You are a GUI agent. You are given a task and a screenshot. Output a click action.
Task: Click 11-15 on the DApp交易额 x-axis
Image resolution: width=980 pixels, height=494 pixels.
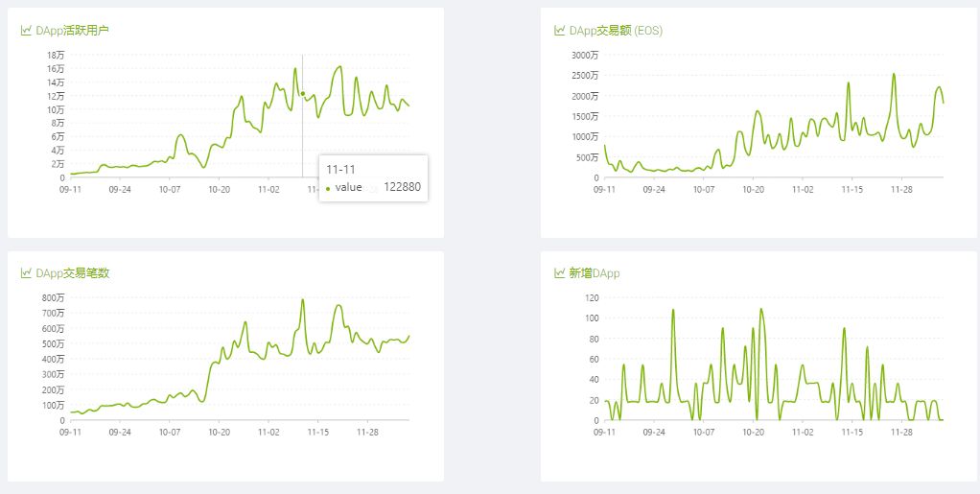(852, 189)
